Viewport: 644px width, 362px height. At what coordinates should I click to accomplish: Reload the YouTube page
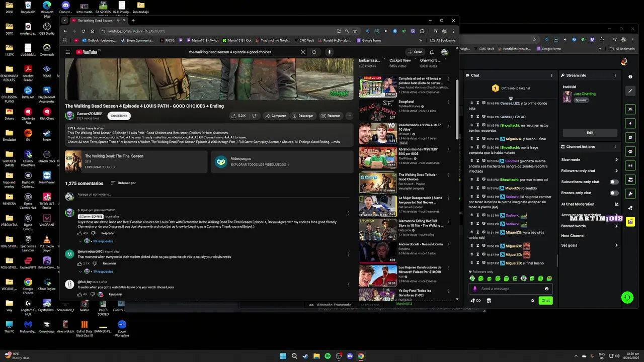point(83,31)
